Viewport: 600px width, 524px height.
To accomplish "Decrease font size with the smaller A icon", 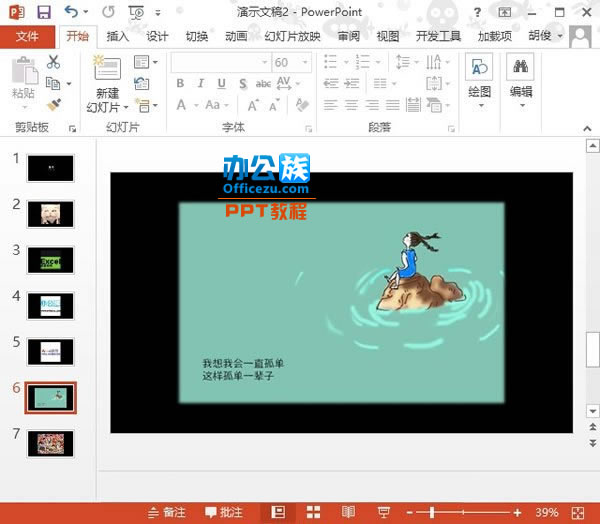I will click(x=274, y=105).
